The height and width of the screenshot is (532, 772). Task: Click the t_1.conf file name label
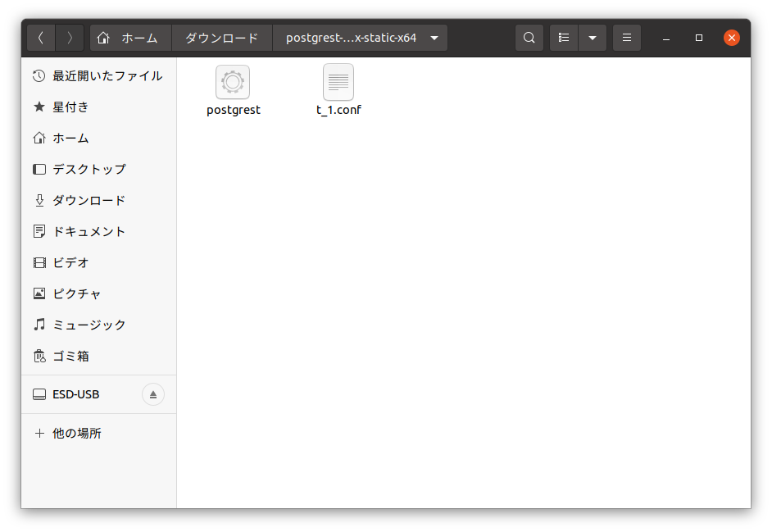[338, 110]
